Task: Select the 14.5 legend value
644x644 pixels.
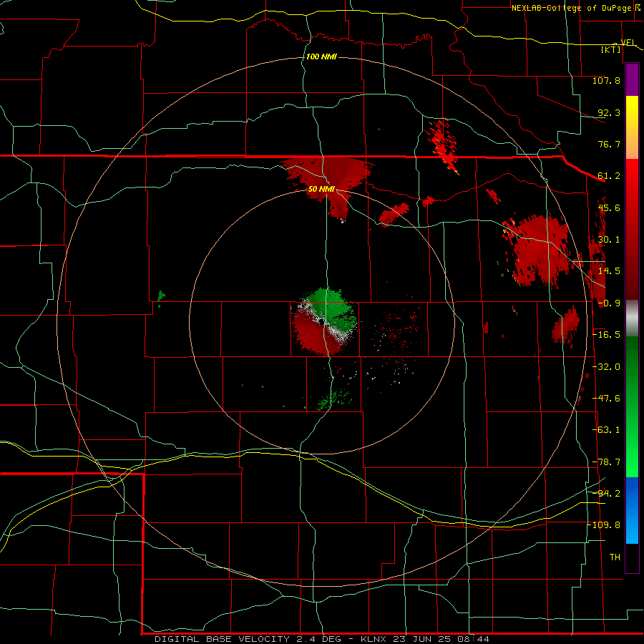Action: tap(609, 271)
